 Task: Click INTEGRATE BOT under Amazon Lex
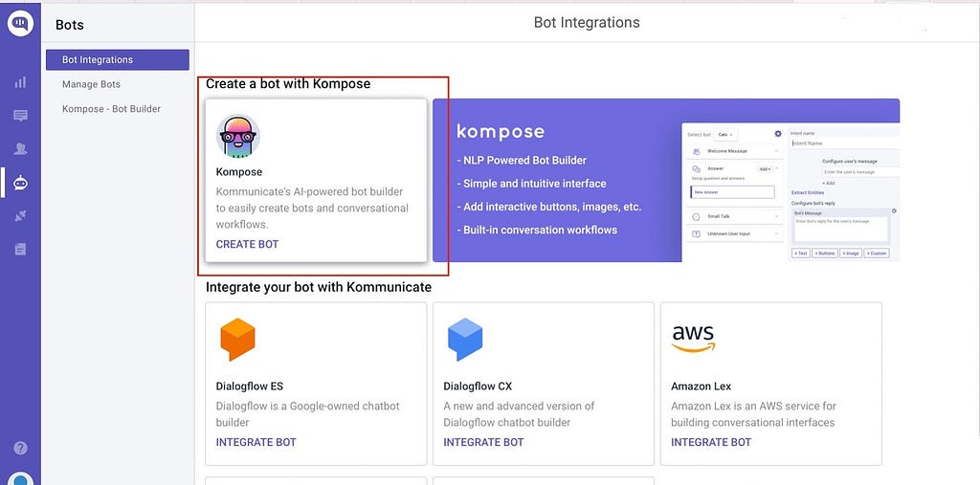pyautogui.click(x=711, y=443)
